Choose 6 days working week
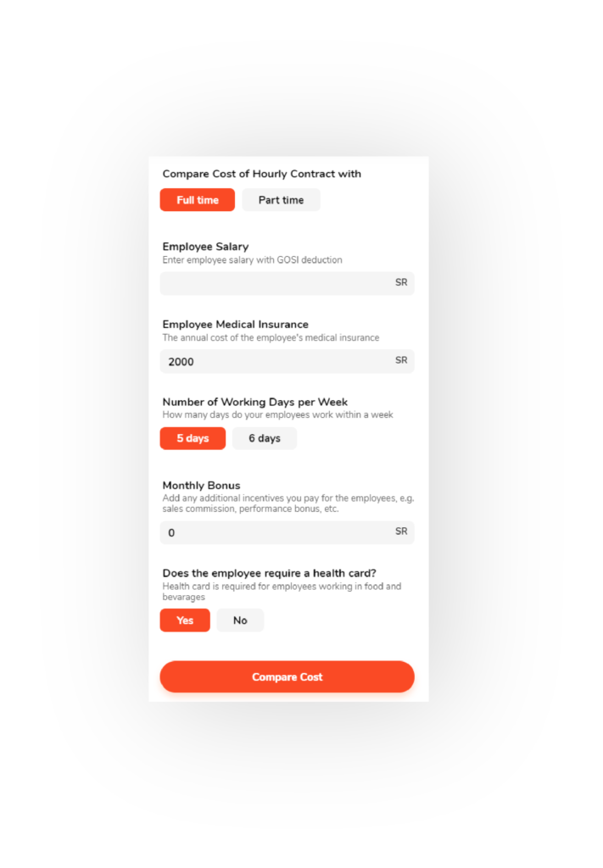 tap(264, 438)
